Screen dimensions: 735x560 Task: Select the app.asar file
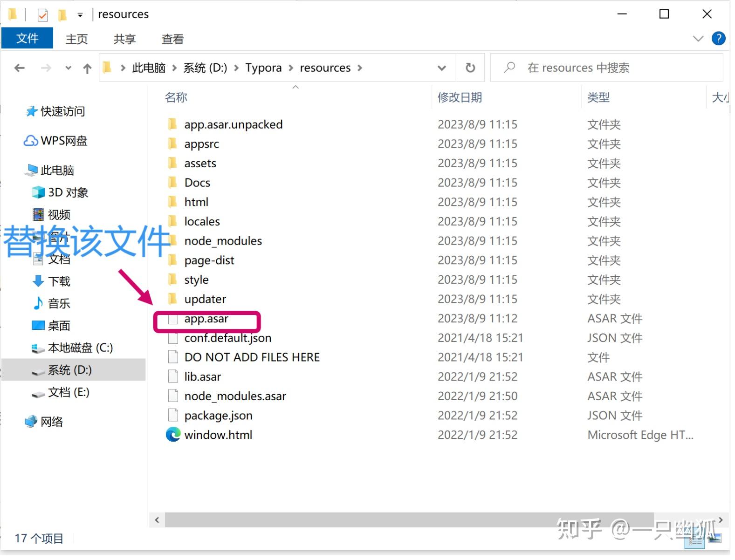206,319
